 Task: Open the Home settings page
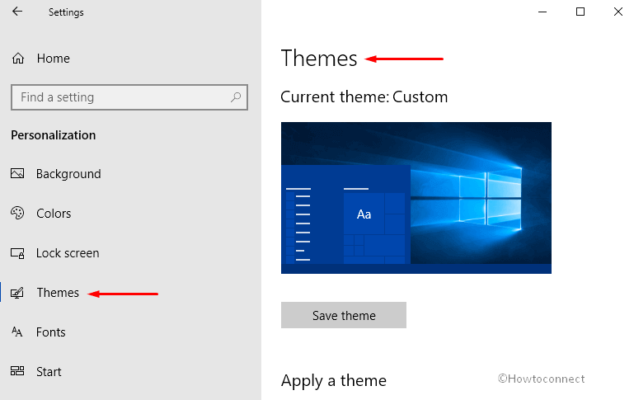click(53, 59)
